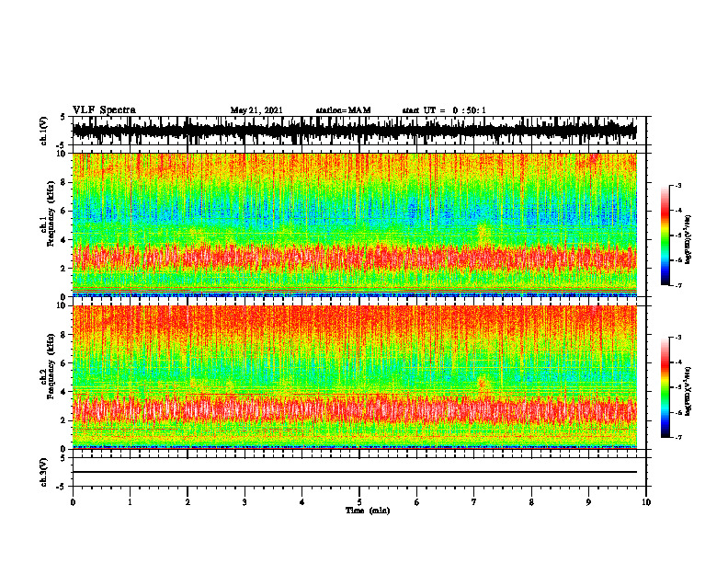Screen dimensions: 728x563
Task: Click time tick label "5"
Action: pos(359,502)
